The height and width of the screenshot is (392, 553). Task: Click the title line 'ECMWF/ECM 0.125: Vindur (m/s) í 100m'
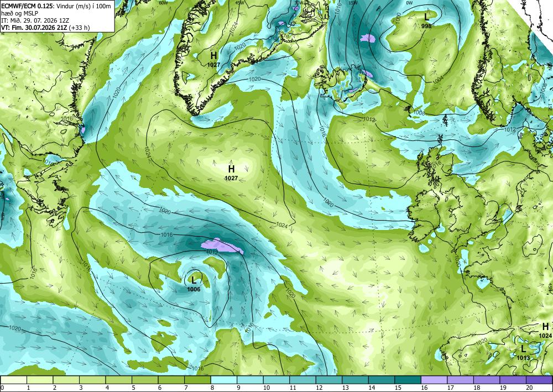point(56,6)
